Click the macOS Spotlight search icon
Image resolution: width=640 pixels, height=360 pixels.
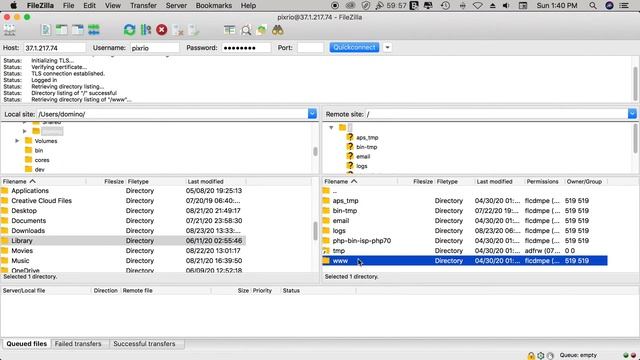[x=593, y=5]
